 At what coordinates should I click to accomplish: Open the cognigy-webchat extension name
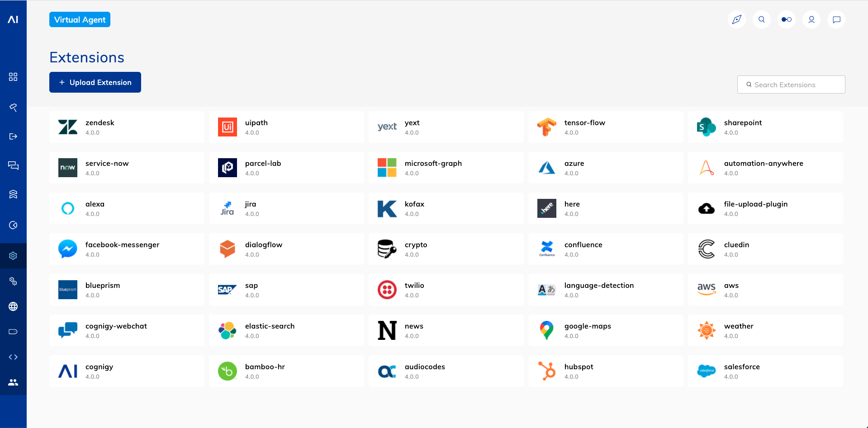116,326
